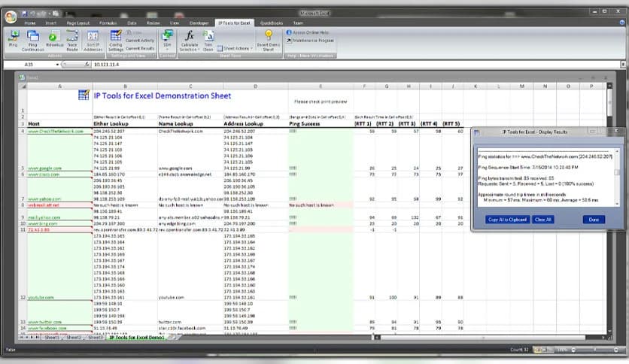Open the Data ribbon tab
This screenshot has height=364, width=629.
(x=132, y=23)
